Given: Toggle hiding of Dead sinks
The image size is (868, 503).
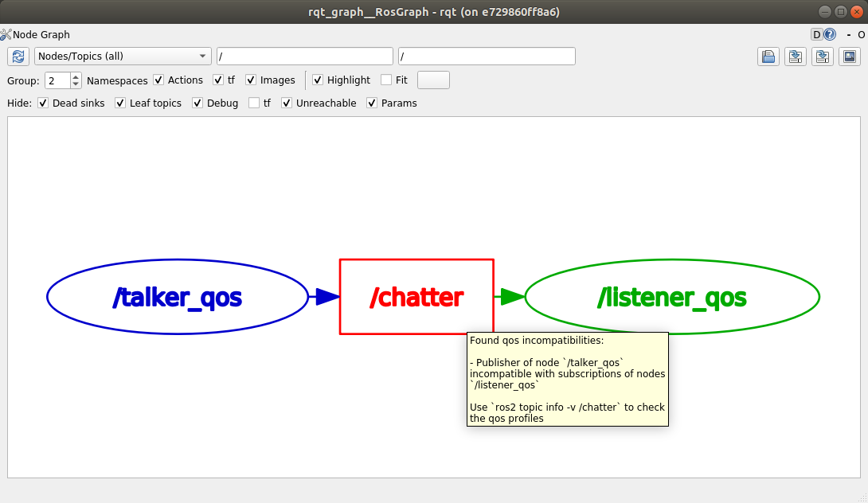Looking at the screenshot, I should tap(42, 103).
